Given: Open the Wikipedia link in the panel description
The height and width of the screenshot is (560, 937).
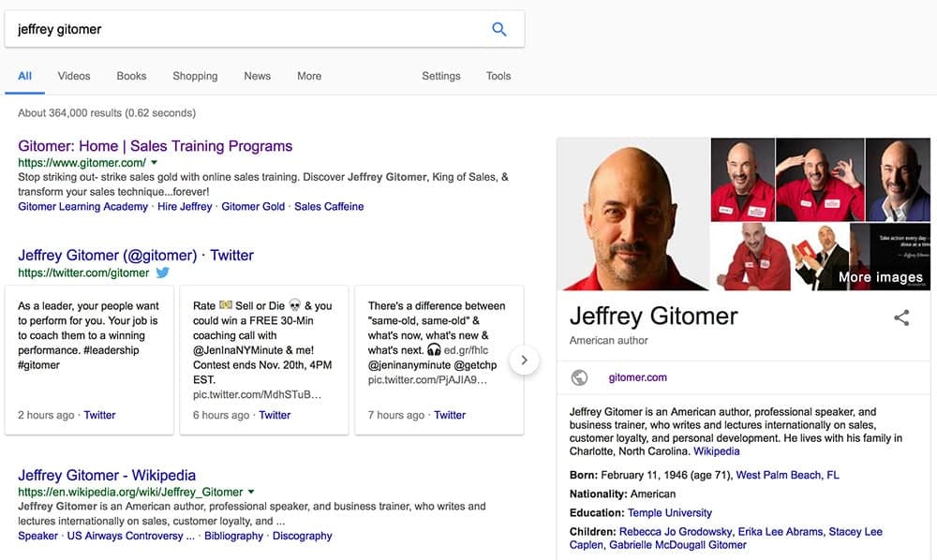Looking at the screenshot, I should [x=716, y=451].
